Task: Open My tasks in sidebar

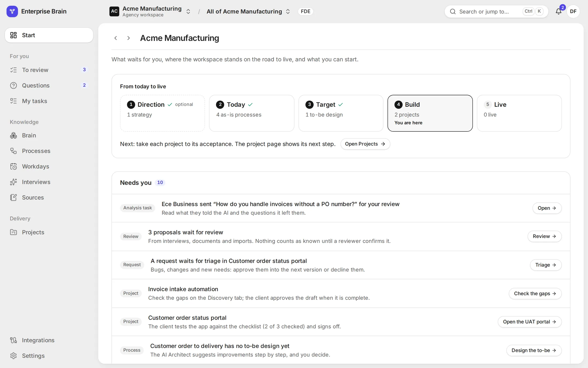Action: (x=49, y=101)
